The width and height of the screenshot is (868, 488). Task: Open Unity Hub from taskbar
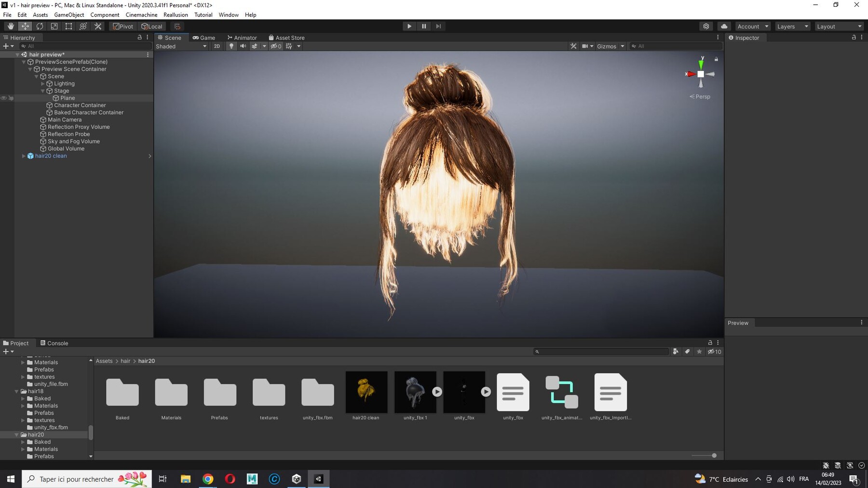click(x=296, y=479)
